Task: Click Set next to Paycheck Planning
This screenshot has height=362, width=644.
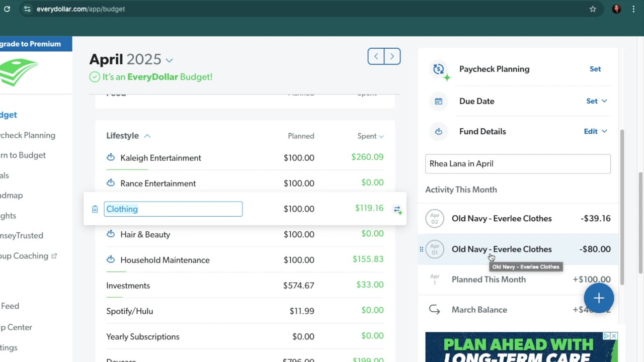Action: coord(595,69)
